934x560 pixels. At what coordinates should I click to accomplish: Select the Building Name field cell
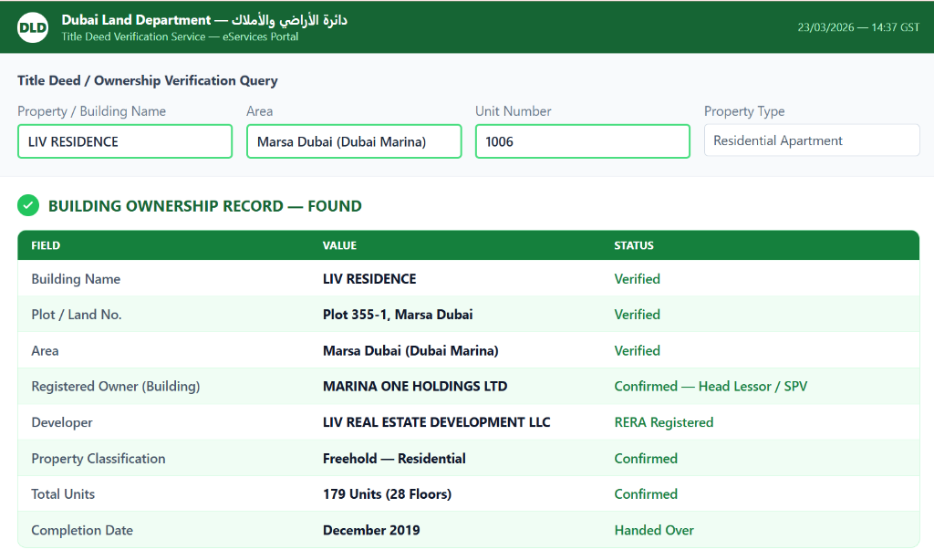[76, 279]
